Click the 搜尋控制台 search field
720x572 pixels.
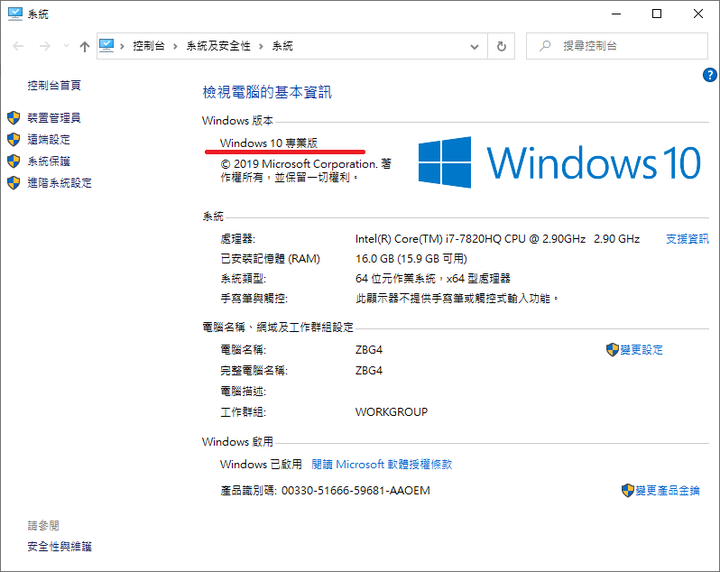click(617, 46)
